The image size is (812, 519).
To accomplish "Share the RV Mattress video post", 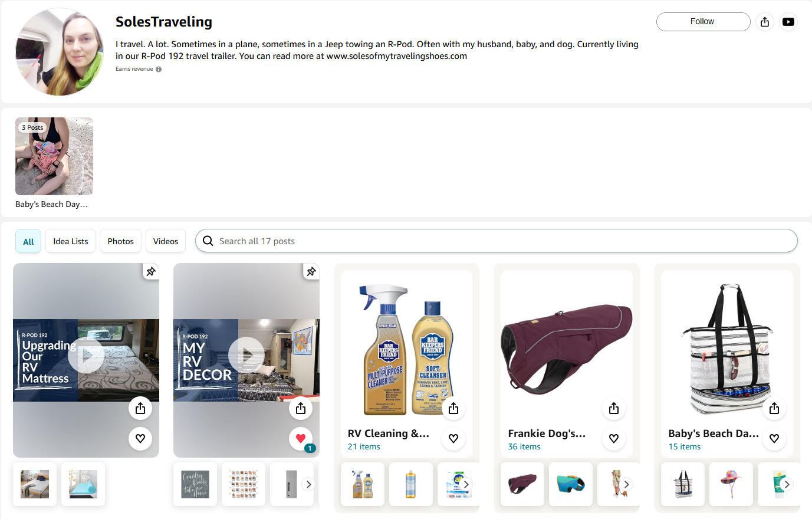I will pos(140,408).
